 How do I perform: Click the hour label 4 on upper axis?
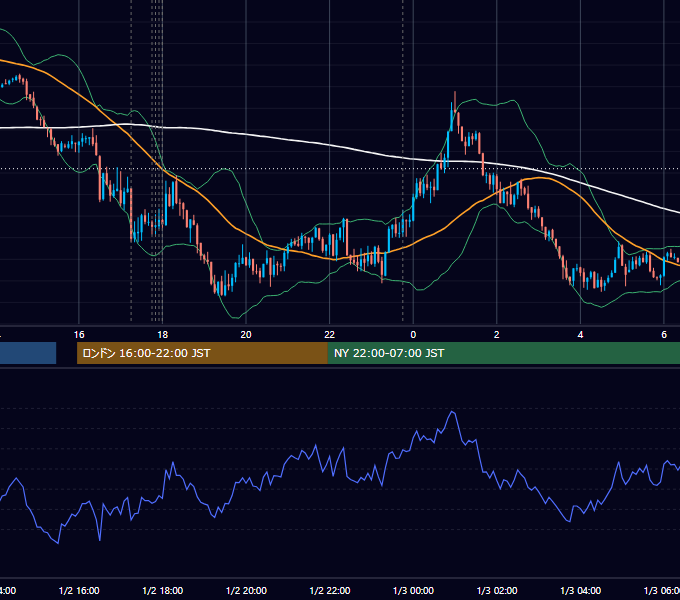pos(580,335)
